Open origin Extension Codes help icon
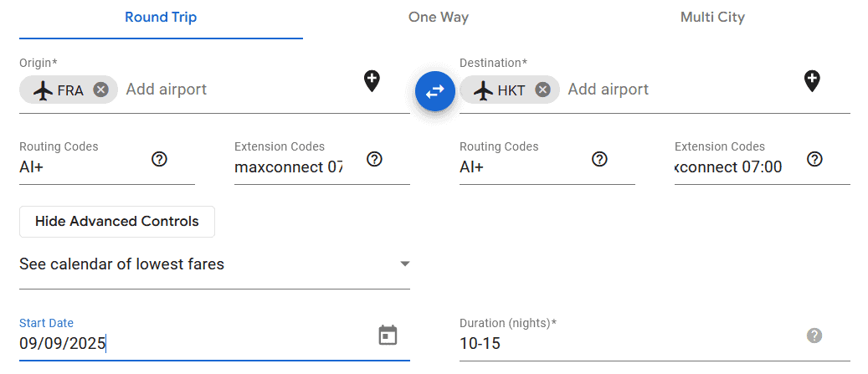Viewport: 868px width, 374px height. pos(374,159)
